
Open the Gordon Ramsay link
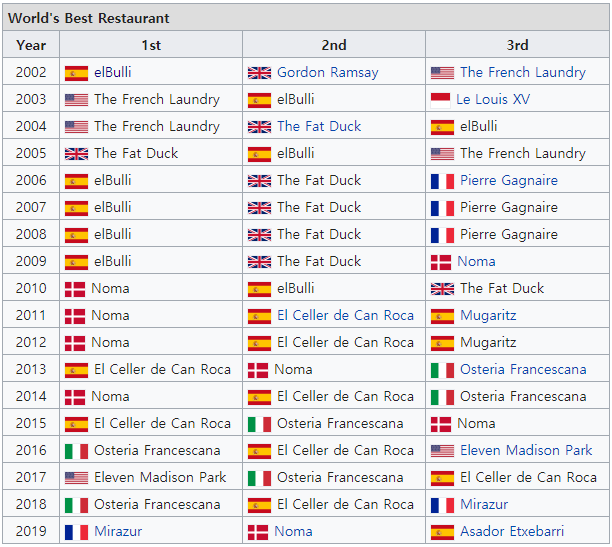pyautogui.click(x=327, y=73)
